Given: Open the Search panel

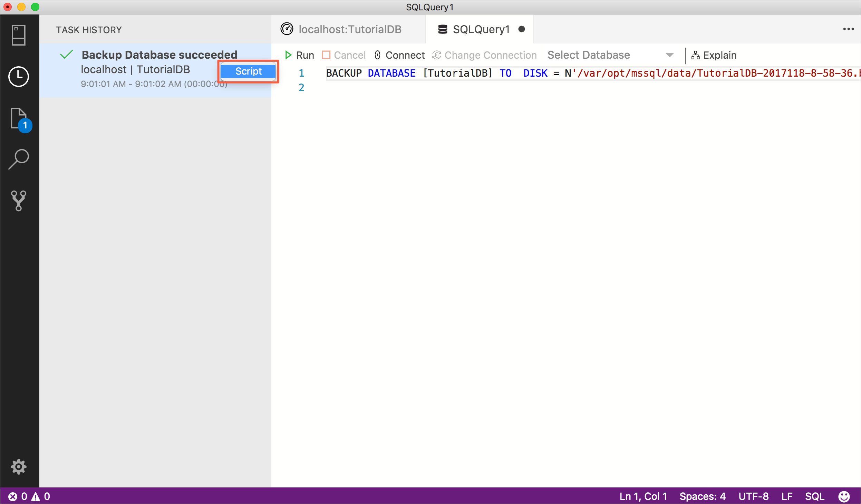Looking at the screenshot, I should coord(18,159).
